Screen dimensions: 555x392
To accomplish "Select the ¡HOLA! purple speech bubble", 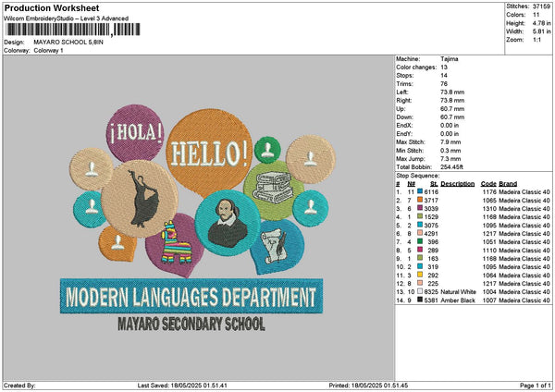I will click(x=136, y=132).
